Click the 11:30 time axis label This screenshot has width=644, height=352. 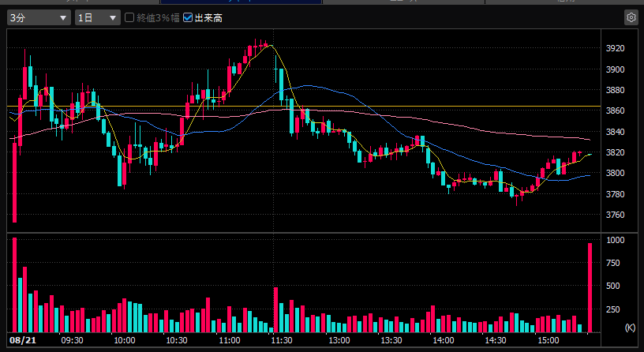coord(281,340)
